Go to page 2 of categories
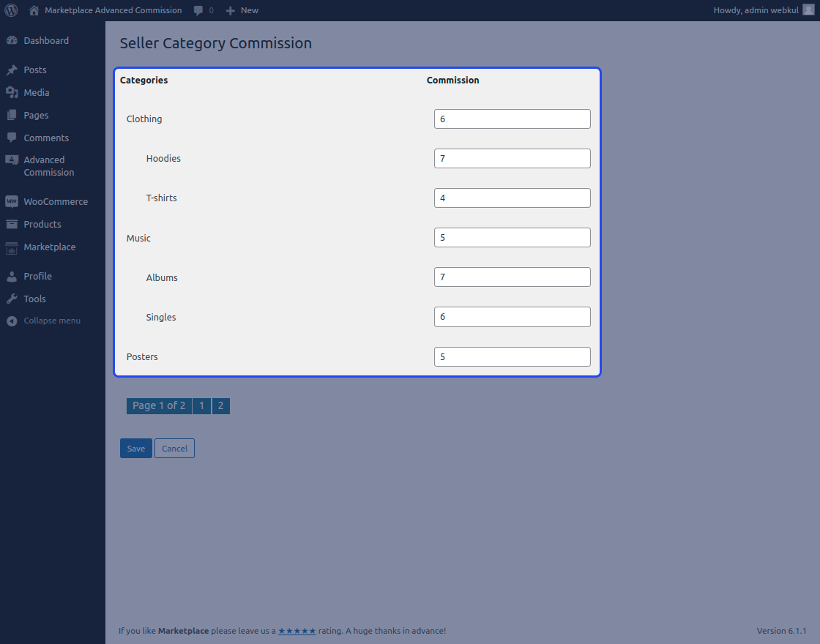 tap(220, 405)
